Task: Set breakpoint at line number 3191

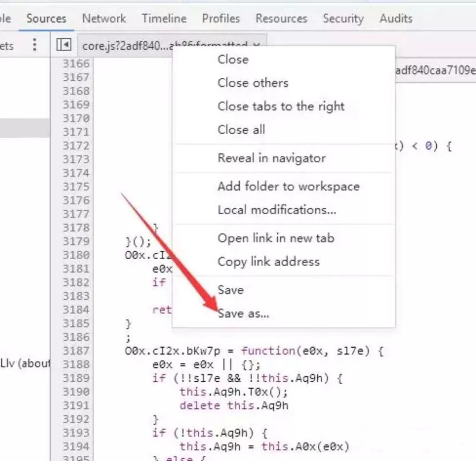Action: (76, 405)
